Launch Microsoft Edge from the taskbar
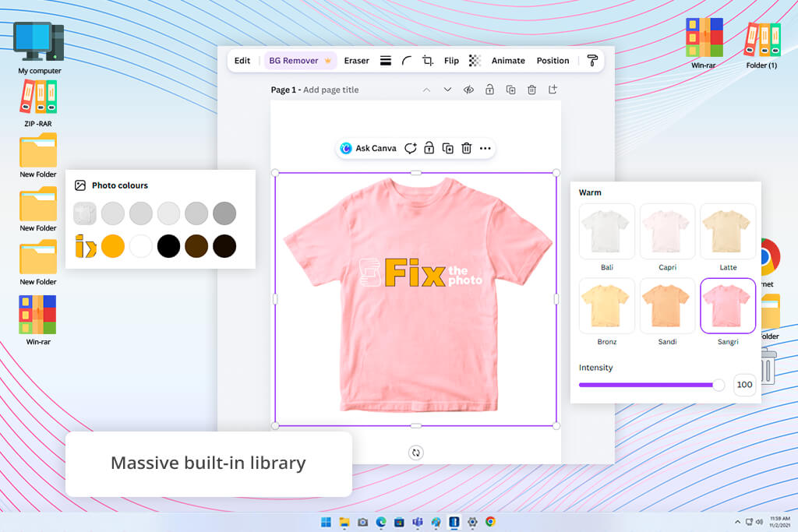Screen dimensions: 798x532 pos(380,522)
